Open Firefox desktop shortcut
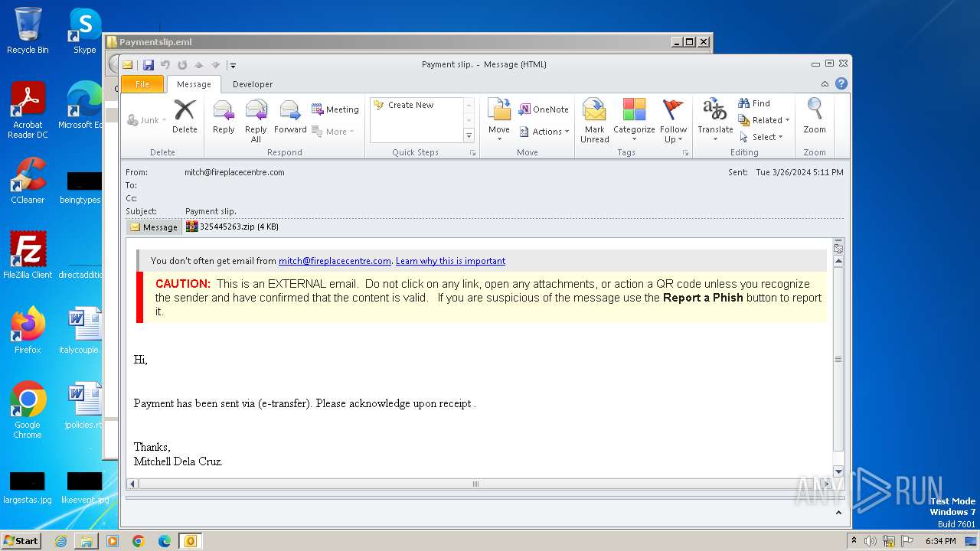This screenshot has height=551, width=980. (x=28, y=330)
